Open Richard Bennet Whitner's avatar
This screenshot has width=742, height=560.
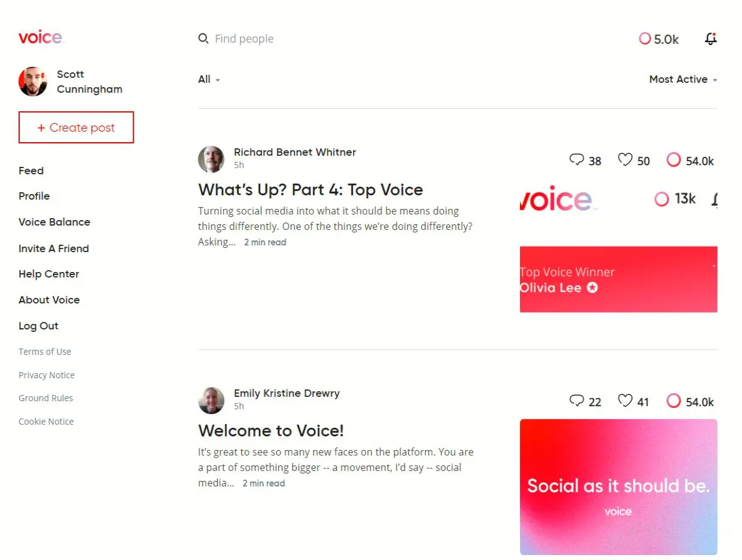(211, 159)
